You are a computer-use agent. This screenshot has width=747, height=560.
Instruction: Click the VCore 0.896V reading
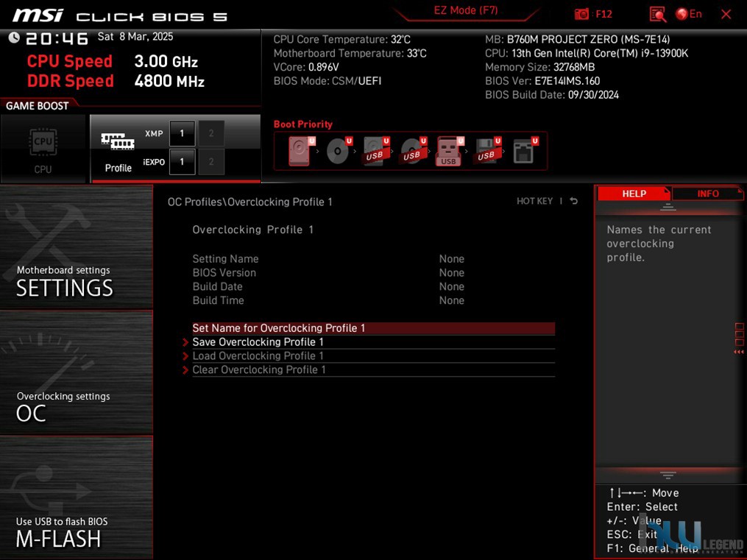click(x=306, y=67)
